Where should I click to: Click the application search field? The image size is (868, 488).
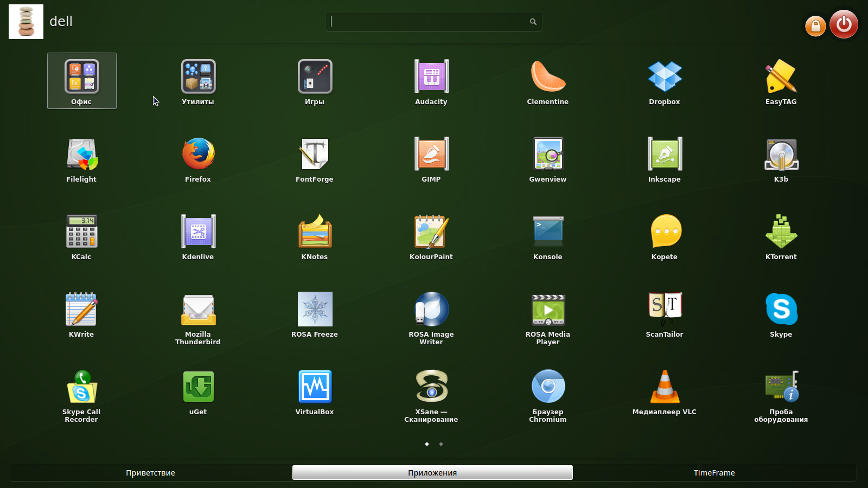[x=433, y=22]
